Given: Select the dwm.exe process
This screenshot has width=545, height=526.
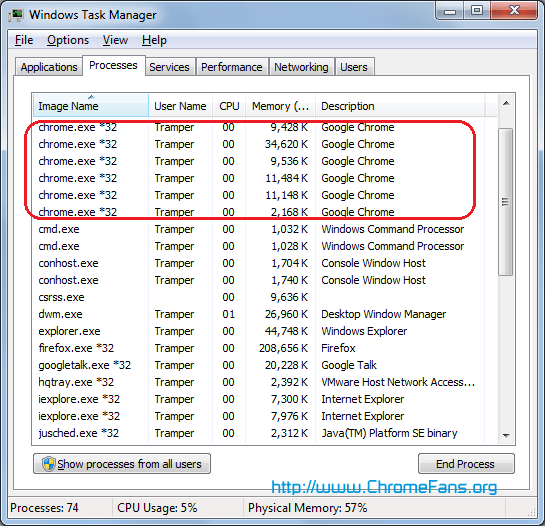Looking at the screenshot, I should pyautogui.click(x=258, y=314).
